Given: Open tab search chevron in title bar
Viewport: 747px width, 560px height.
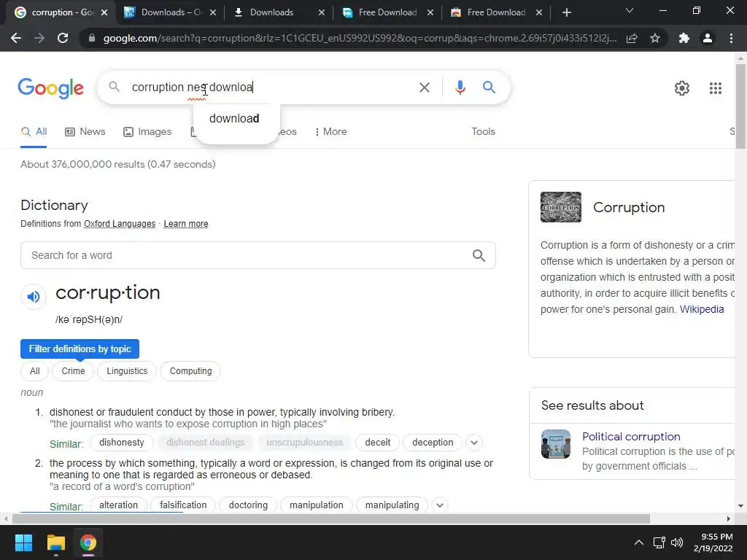Looking at the screenshot, I should coord(630,10).
